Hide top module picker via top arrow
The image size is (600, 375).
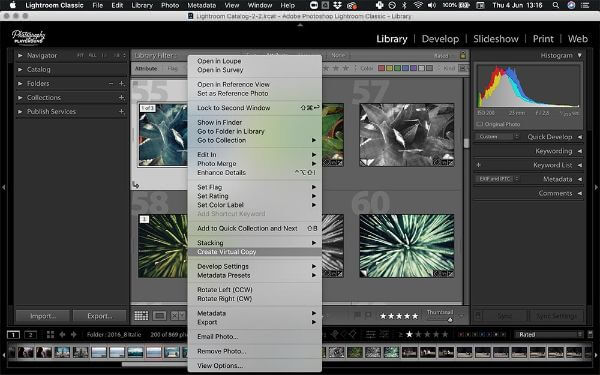[300, 25]
